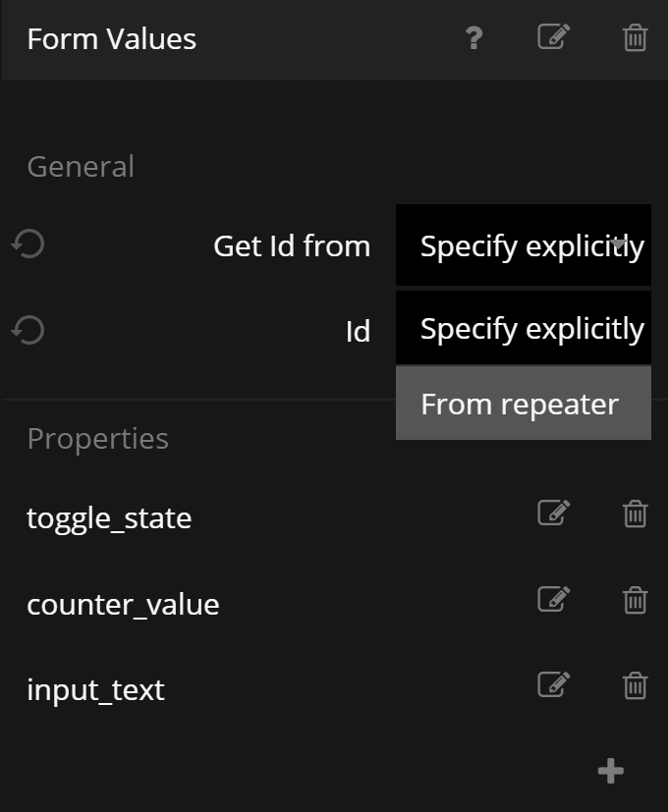Reset the Id field value

pos(28,331)
